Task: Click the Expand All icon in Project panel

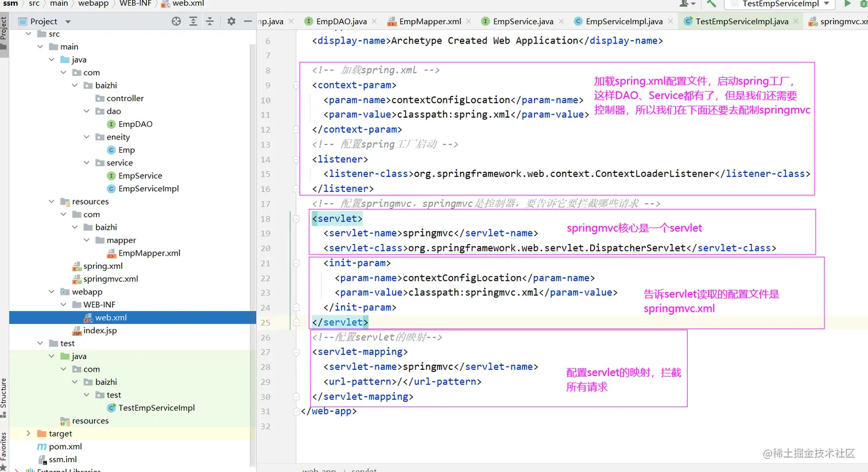Action: tap(193, 21)
